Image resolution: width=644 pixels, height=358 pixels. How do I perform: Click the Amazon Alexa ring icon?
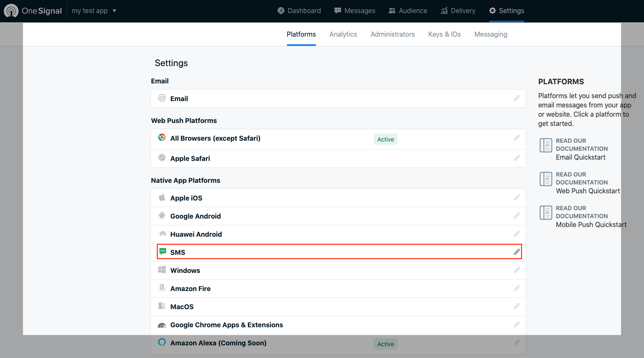[162, 342]
